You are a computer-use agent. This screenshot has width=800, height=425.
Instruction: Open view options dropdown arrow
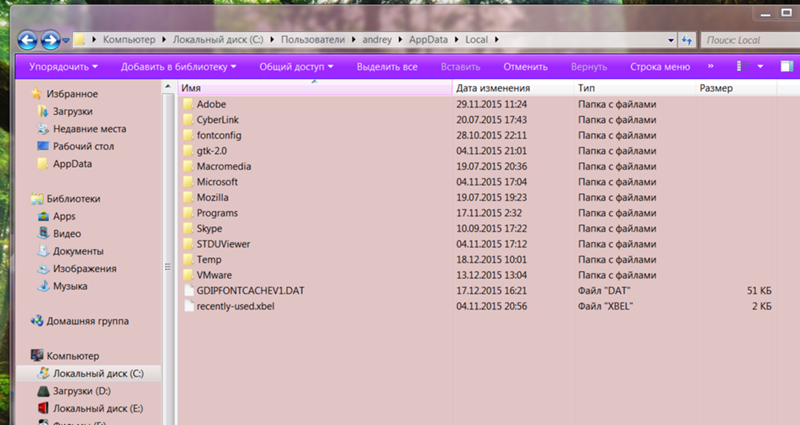pos(760,67)
